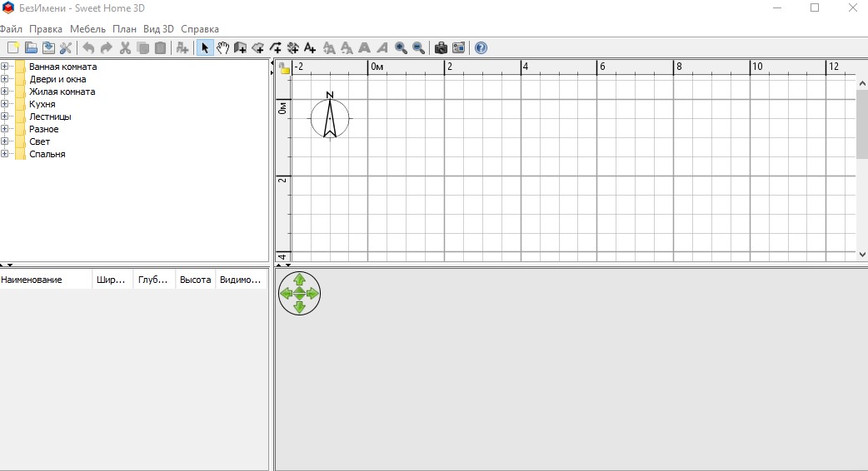
Task: Open the Файл menu
Action: click(11, 29)
